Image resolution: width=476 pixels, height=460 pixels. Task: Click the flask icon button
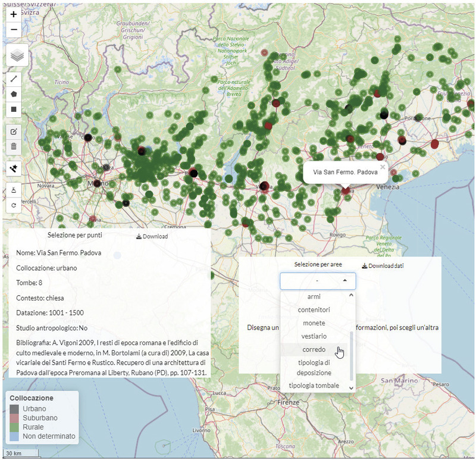tap(14, 190)
